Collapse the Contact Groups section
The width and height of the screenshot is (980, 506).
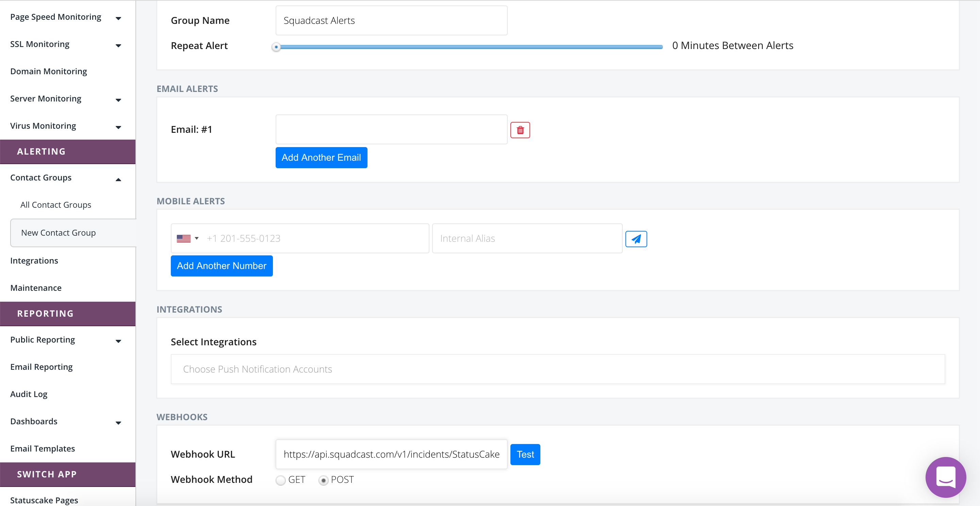pos(118,179)
